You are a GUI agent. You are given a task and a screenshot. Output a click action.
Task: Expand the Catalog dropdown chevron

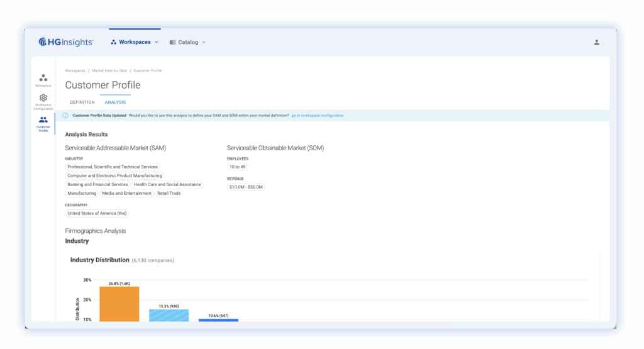tap(204, 42)
